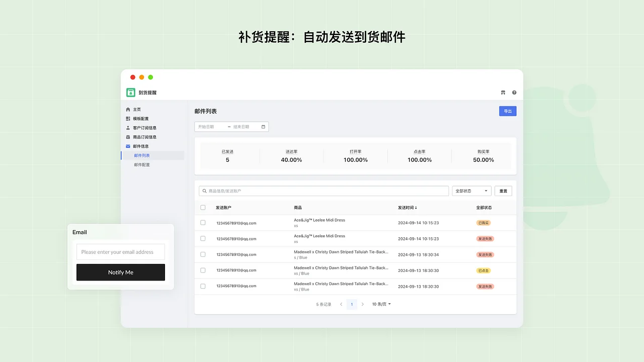Click the 40.00% 送达率 value
Screen dimensions: 644x362
pyautogui.click(x=291, y=160)
